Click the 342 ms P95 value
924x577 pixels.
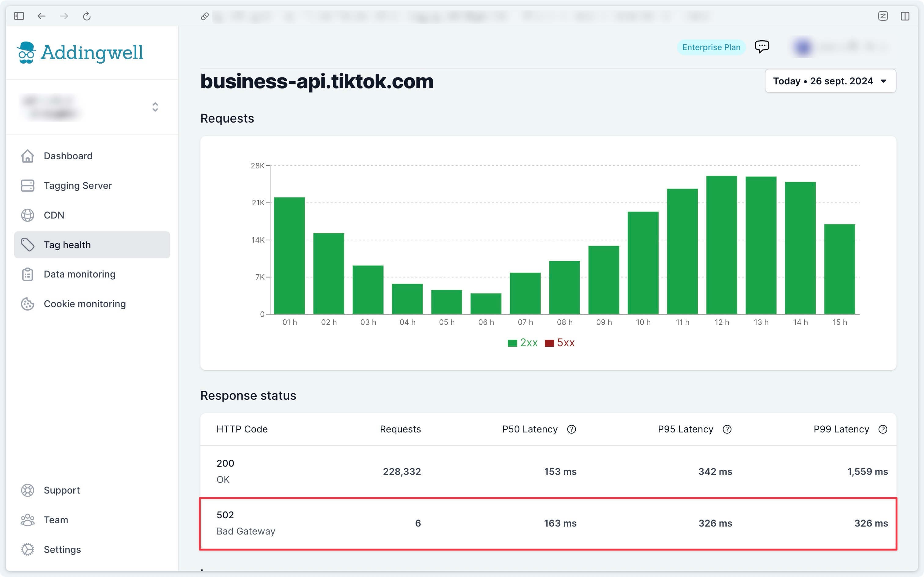[715, 472]
